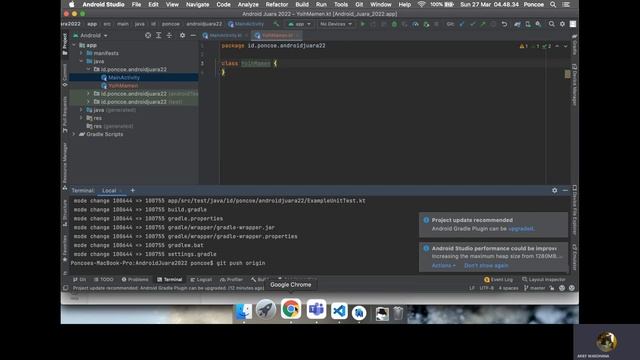Open Microsoft Teams from the dock

[316, 310]
